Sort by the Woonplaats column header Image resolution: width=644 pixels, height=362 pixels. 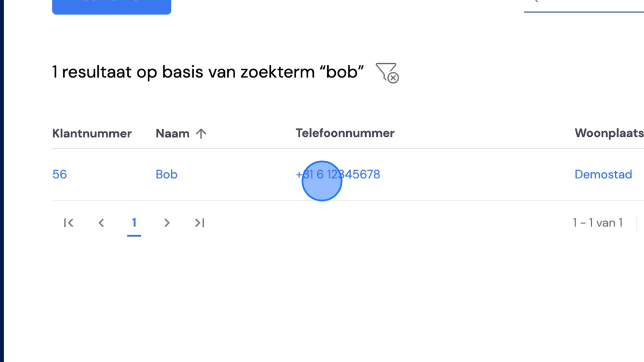609,133
